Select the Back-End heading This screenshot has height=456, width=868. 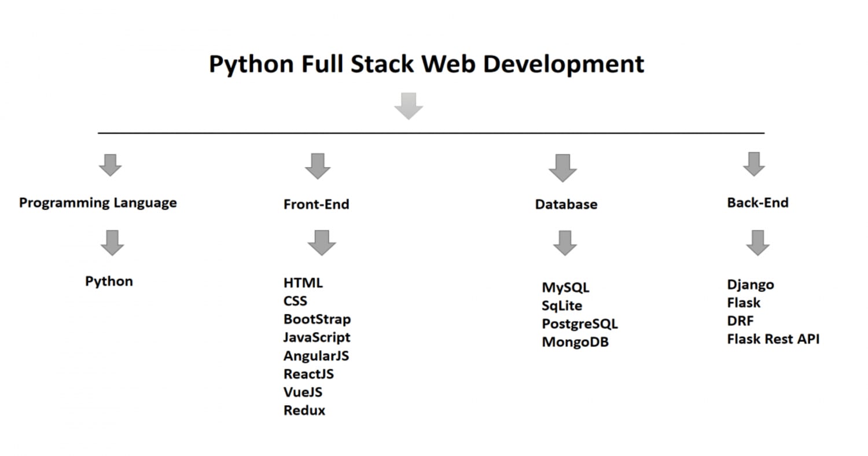point(757,203)
